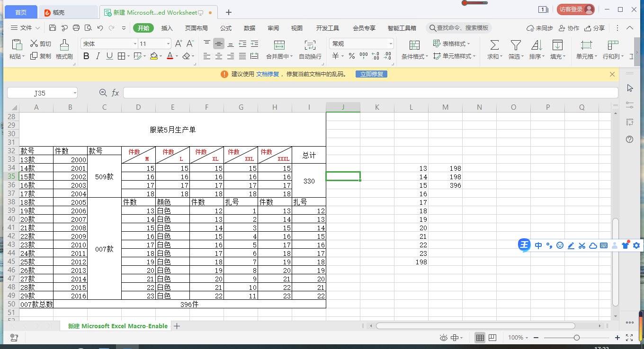
Task: Click Decrease Indent icon
Action: click(242, 44)
